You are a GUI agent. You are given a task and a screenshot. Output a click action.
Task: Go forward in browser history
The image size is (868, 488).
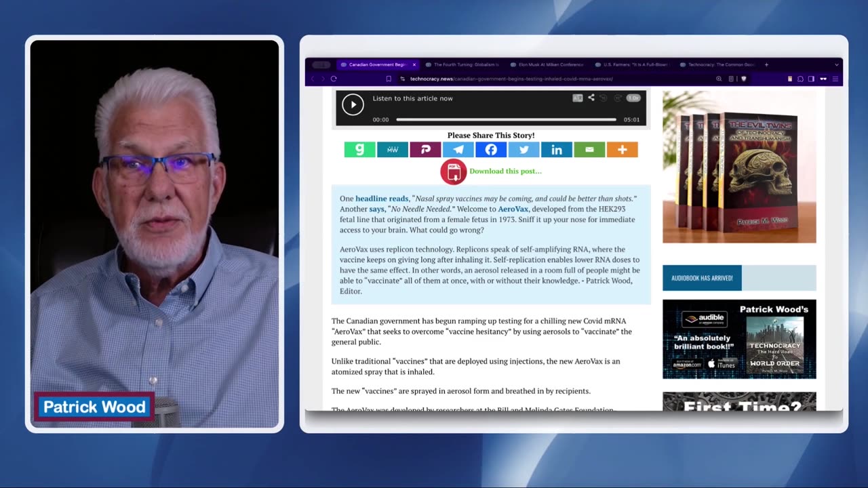[x=322, y=79]
